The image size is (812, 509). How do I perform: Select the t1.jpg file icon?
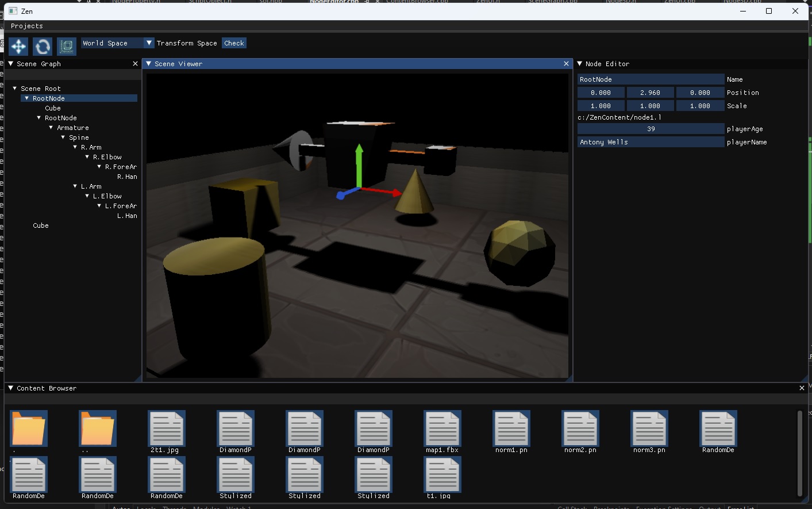pyautogui.click(x=442, y=474)
